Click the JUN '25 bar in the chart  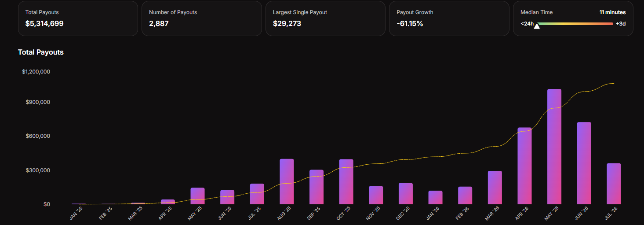click(227, 197)
